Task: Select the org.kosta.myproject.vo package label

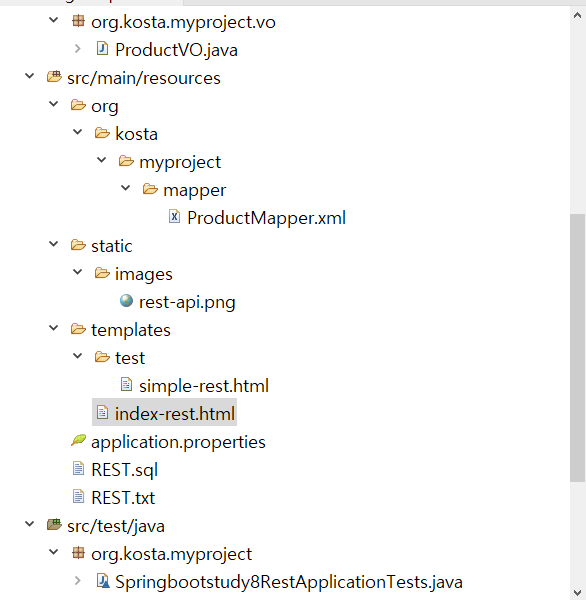Action: (183, 23)
